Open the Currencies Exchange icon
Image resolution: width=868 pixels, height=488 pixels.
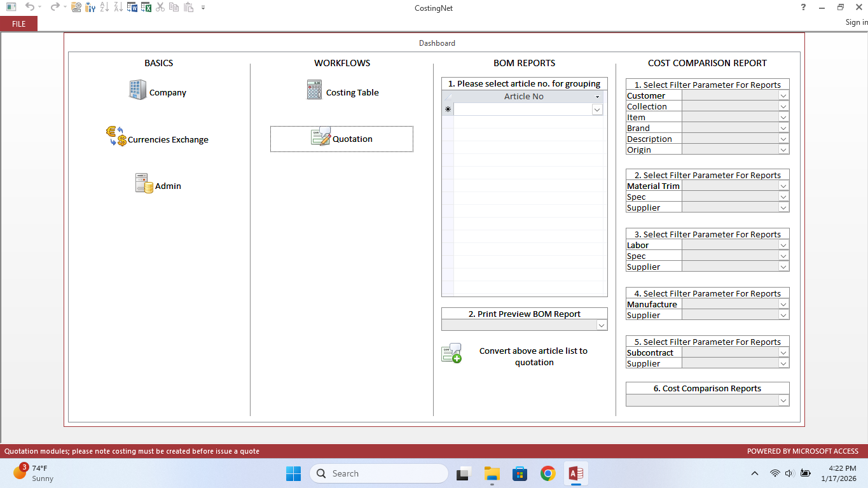pyautogui.click(x=116, y=136)
